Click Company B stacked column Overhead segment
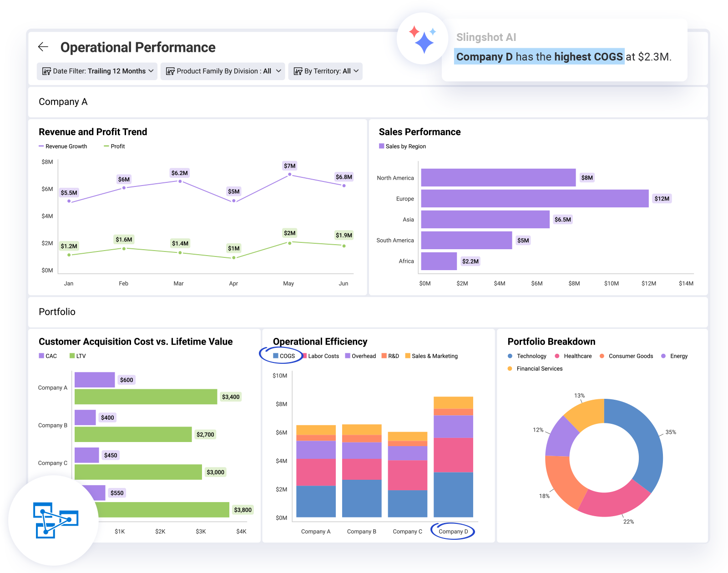Image resolution: width=728 pixels, height=573 pixels. coord(362,451)
